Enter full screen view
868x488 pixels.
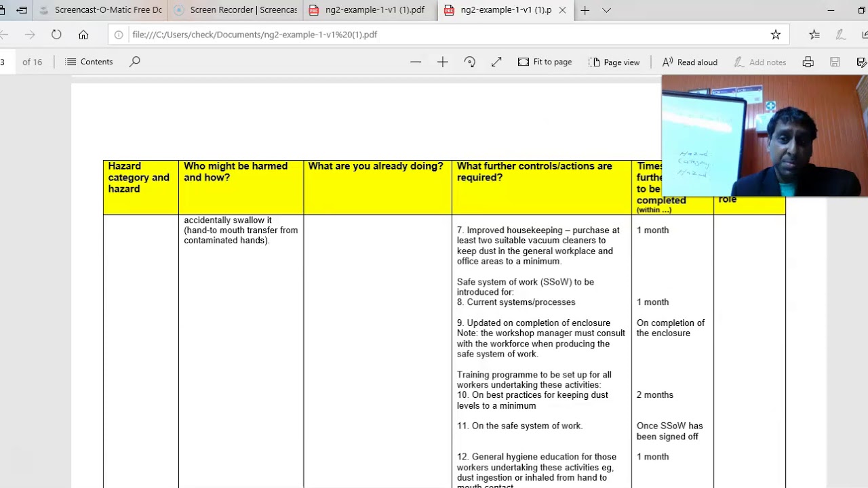point(496,62)
